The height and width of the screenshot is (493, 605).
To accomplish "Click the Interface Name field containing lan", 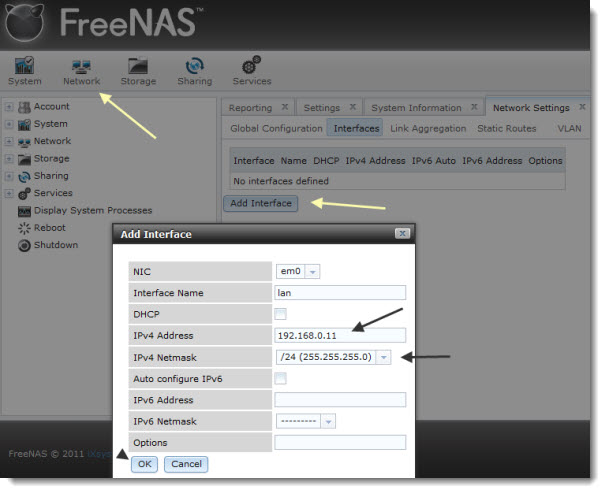I will (x=340, y=293).
